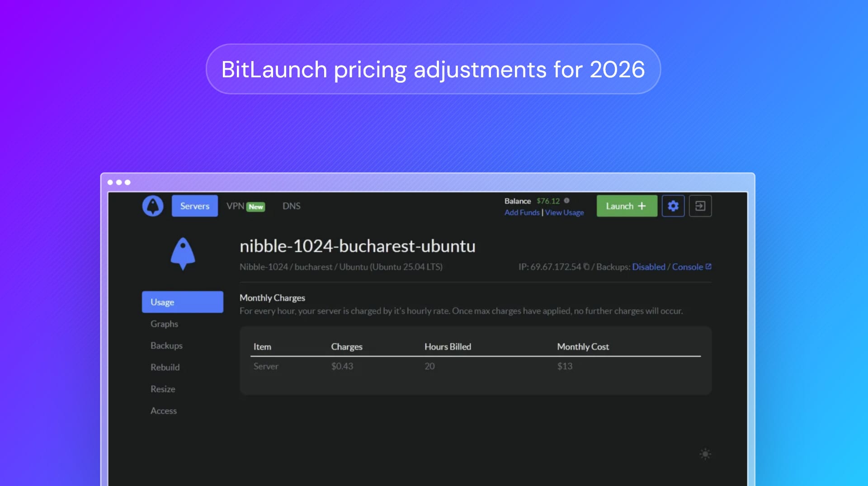The height and width of the screenshot is (486, 868).
Task: Click the green New badge beside VPN
Action: [x=256, y=207]
